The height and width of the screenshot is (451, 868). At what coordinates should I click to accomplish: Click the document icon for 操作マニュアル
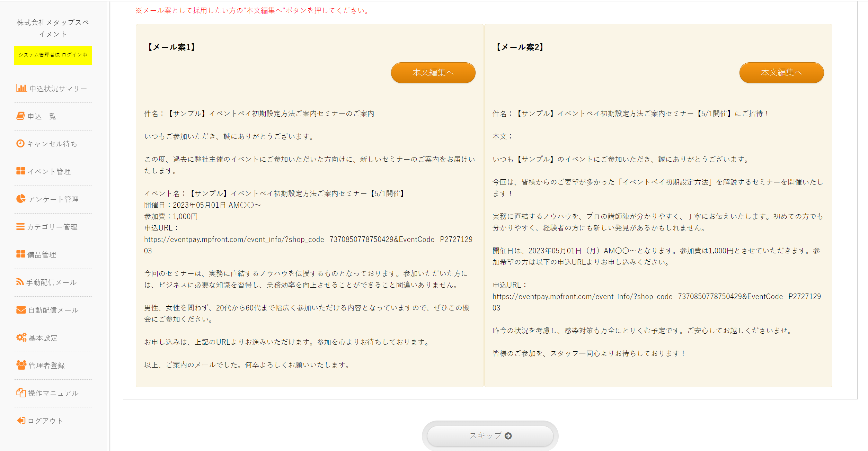tap(21, 393)
